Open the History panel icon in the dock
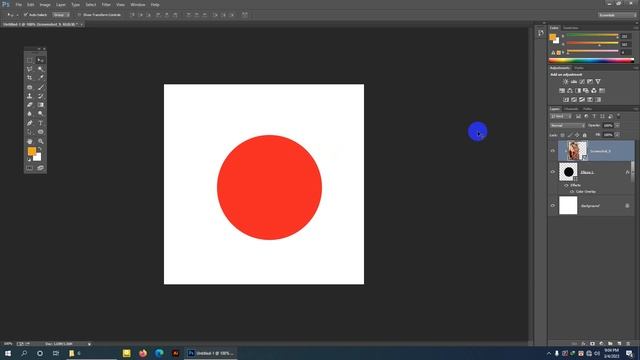The height and width of the screenshot is (360, 640). pyautogui.click(x=541, y=33)
